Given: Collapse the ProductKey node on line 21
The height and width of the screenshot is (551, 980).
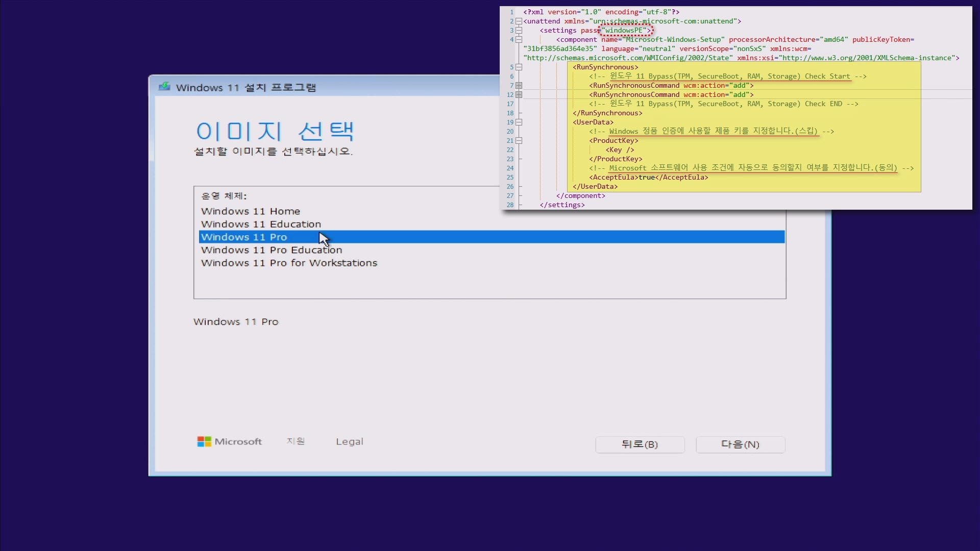Looking at the screenshot, I should pos(519,141).
